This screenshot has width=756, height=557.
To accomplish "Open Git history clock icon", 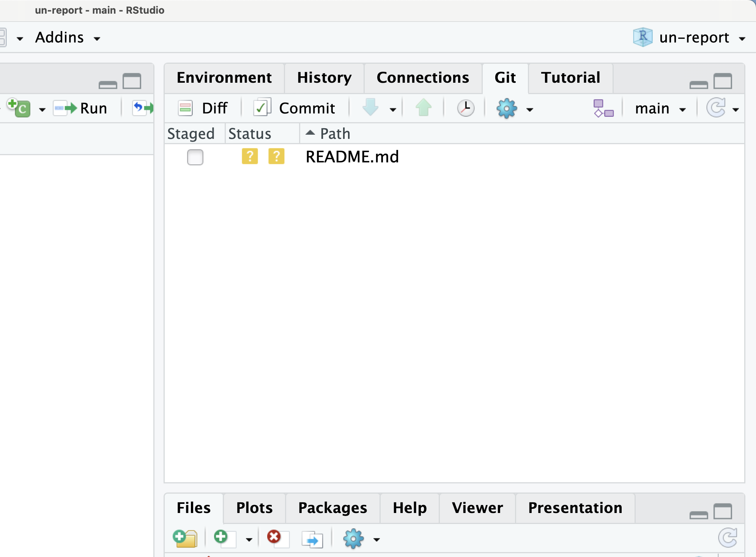I will [x=465, y=108].
